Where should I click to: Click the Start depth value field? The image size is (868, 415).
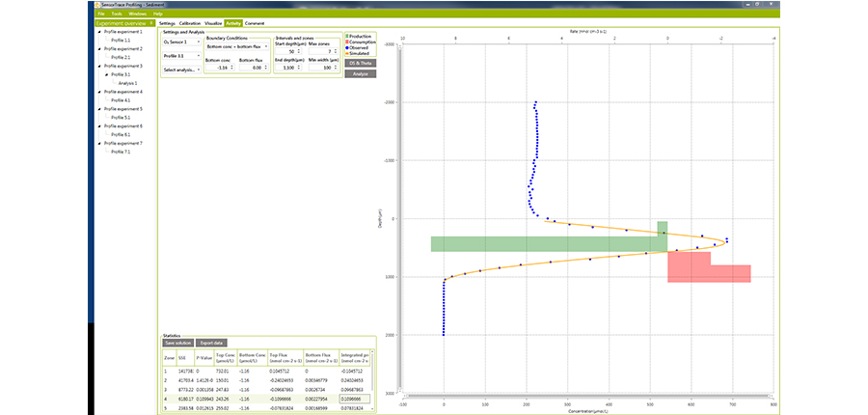pos(288,51)
